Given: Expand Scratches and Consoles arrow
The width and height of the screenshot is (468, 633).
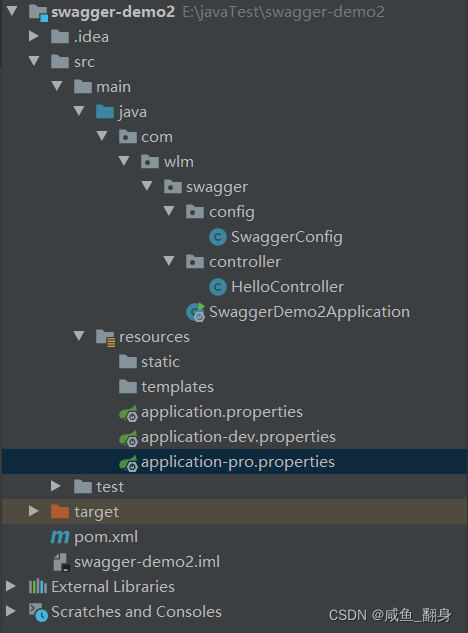Looking at the screenshot, I should [11, 611].
